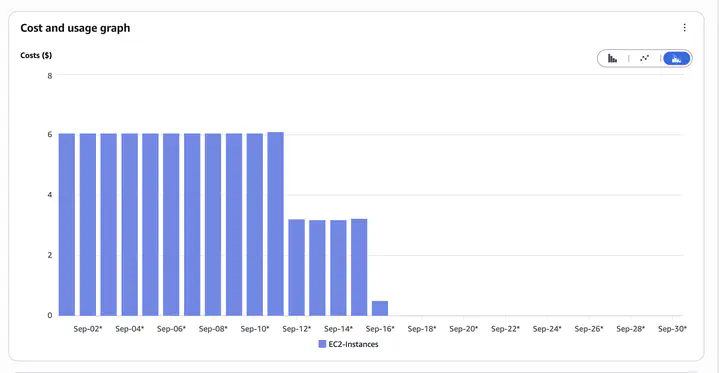
Task: Open the three-dot options menu
Action: coord(685,28)
